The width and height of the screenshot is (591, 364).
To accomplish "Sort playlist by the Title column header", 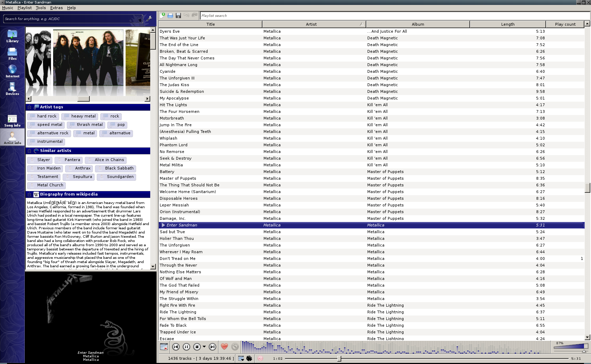I will 210,24.
